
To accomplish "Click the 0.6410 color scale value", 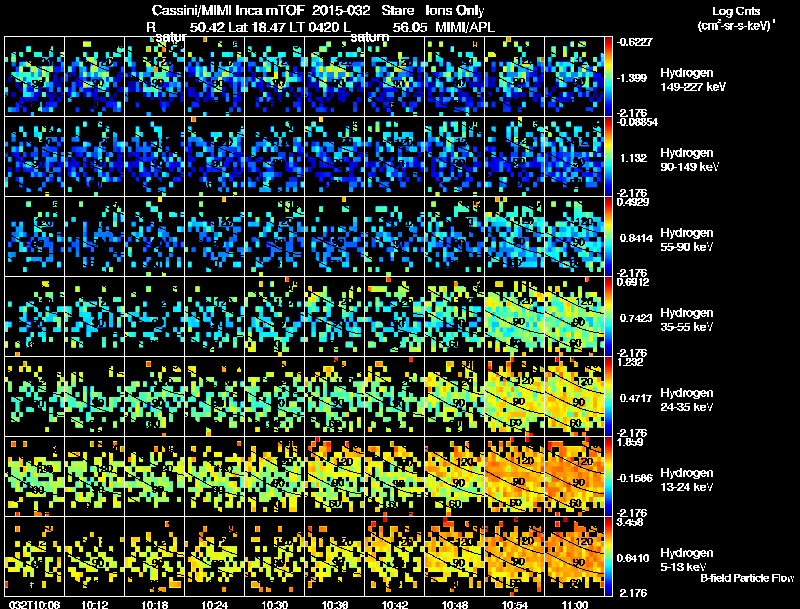I will coord(635,559).
